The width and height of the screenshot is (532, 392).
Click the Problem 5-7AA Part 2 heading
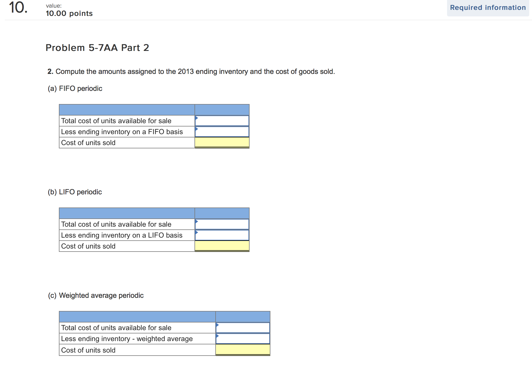[x=97, y=48]
